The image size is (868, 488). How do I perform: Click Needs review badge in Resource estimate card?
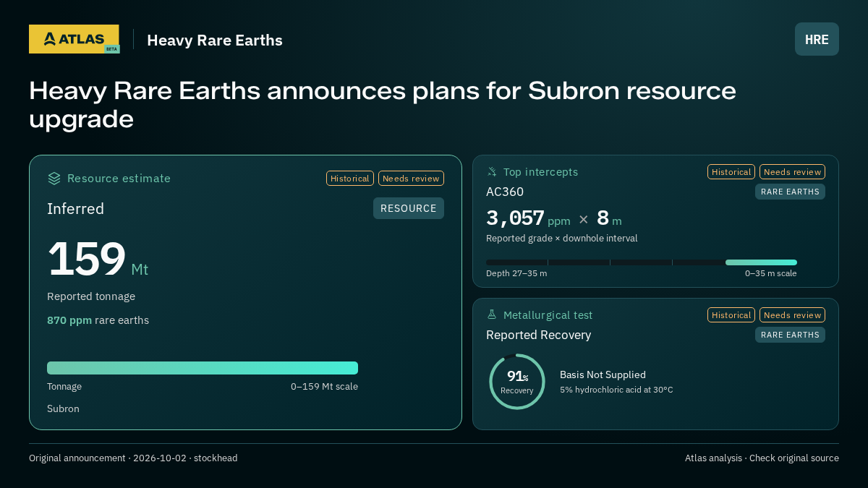pos(411,179)
